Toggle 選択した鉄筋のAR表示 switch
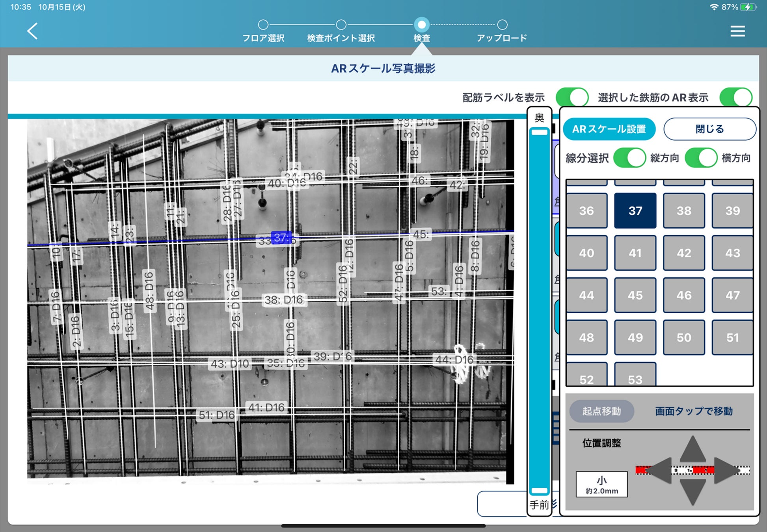 click(x=735, y=97)
